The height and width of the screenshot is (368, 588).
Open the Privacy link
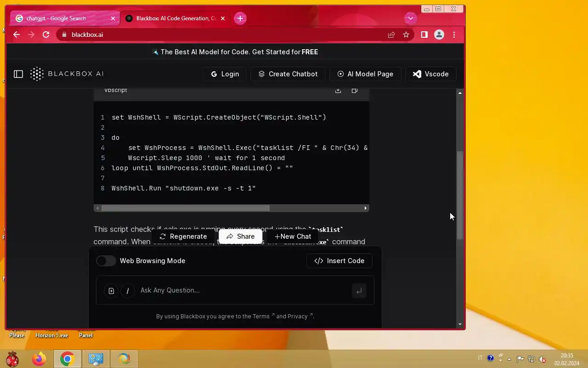pyautogui.click(x=300, y=316)
